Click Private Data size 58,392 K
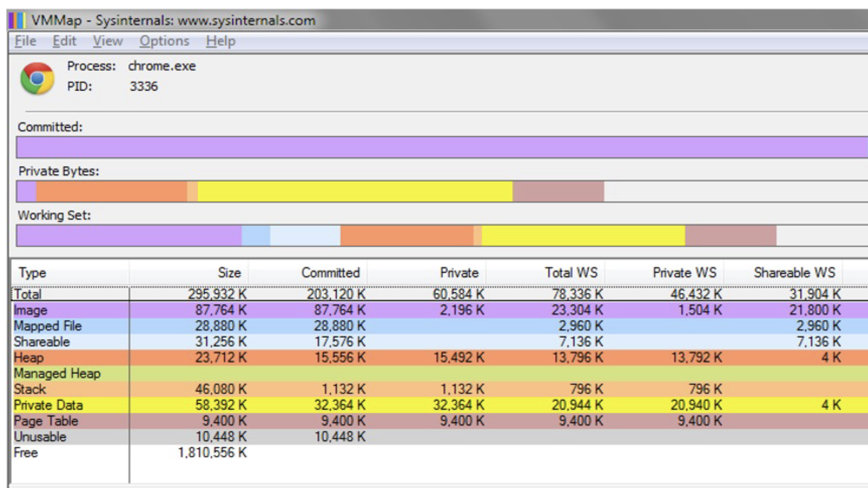868x488 pixels. [x=221, y=405]
